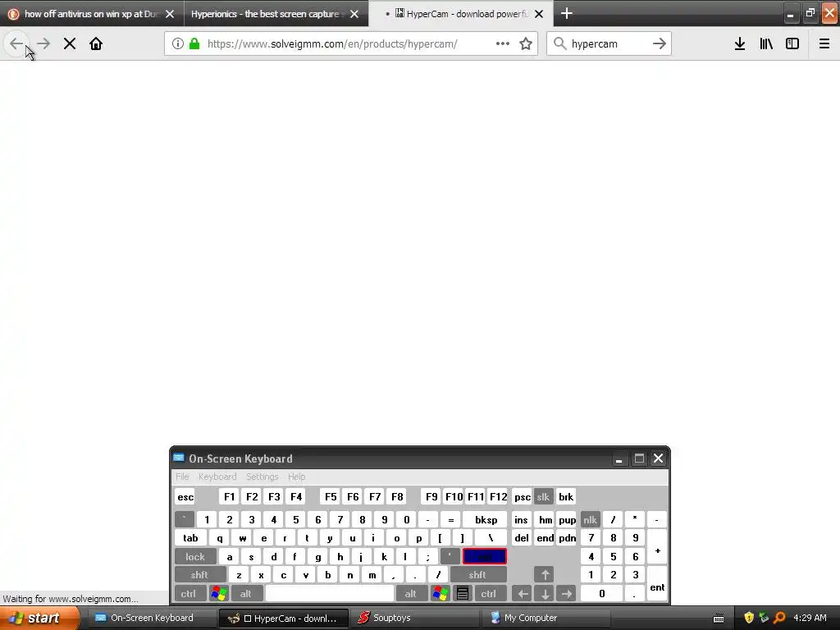
Task: Click the left Windows logo key
Action: click(219, 594)
